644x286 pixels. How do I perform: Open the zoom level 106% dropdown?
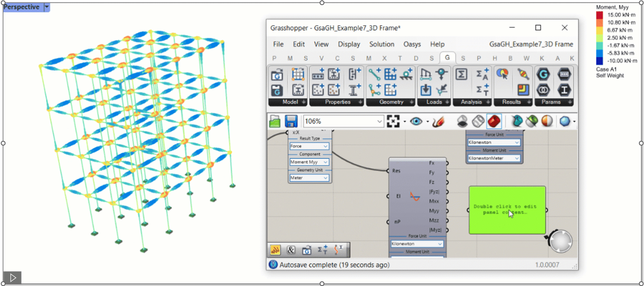(x=379, y=121)
